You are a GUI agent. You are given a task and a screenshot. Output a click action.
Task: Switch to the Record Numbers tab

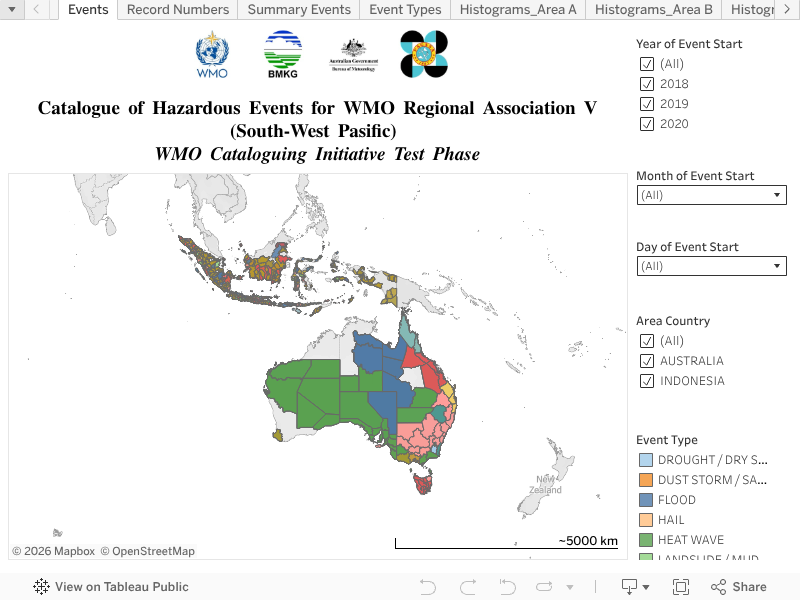tap(178, 10)
